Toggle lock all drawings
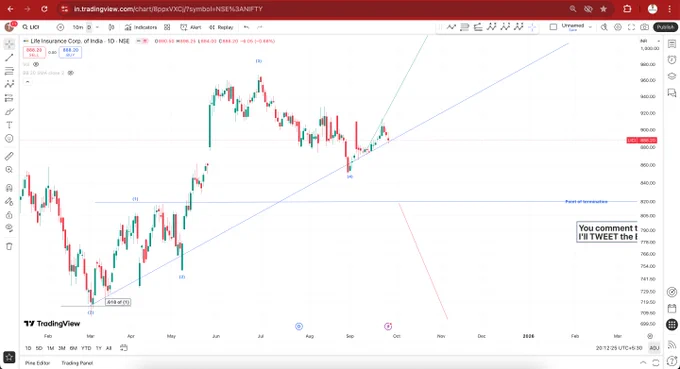Viewport: 680px width, 369px height. coord(9,215)
